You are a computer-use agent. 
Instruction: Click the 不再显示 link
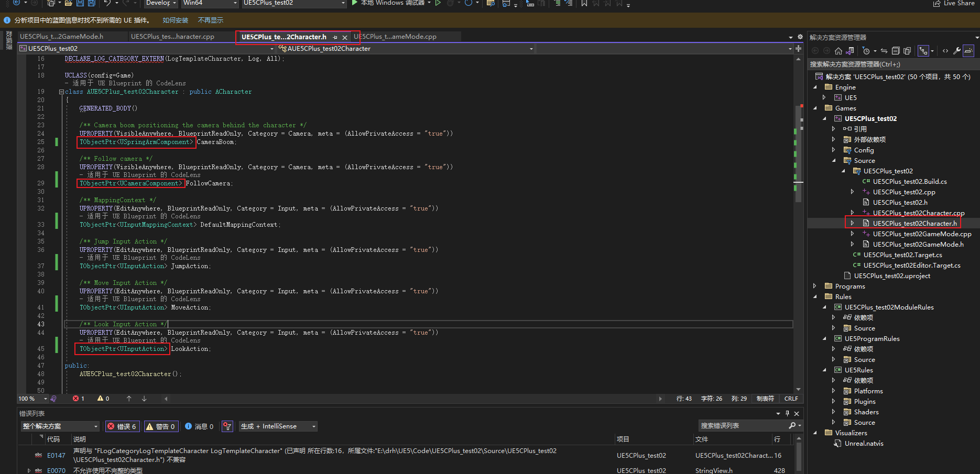point(211,20)
